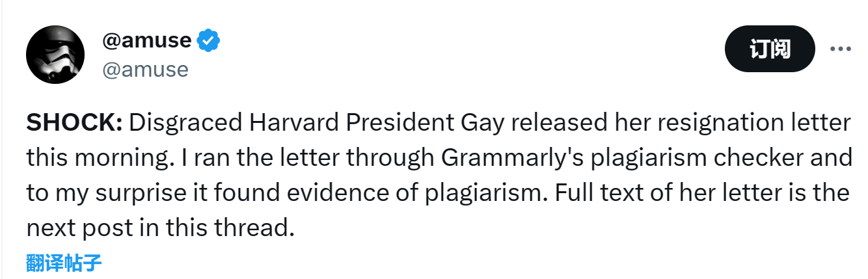Click the gray @amuse handle

pos(145,69)
